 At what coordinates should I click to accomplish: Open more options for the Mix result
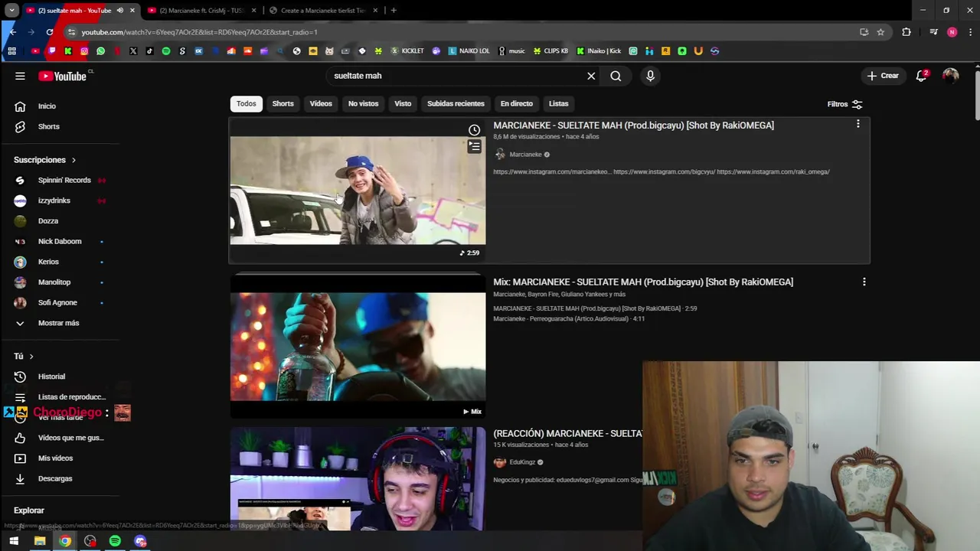[864, 282]
